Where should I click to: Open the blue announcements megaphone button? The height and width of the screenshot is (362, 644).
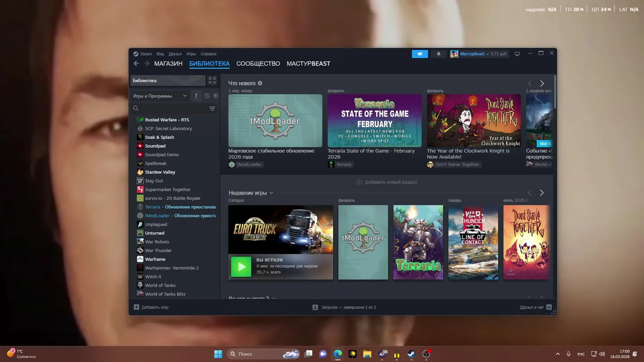(x=420, y=54)
